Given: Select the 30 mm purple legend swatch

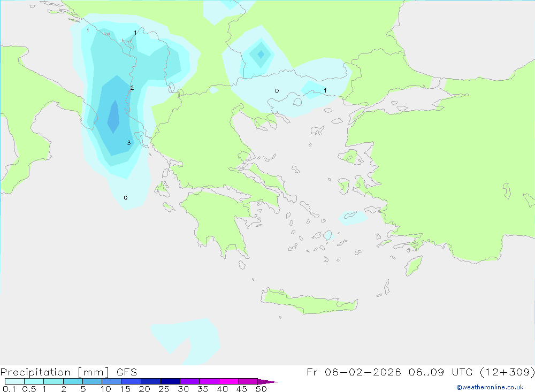Looking at the screenshot, I should pos(190,381).
